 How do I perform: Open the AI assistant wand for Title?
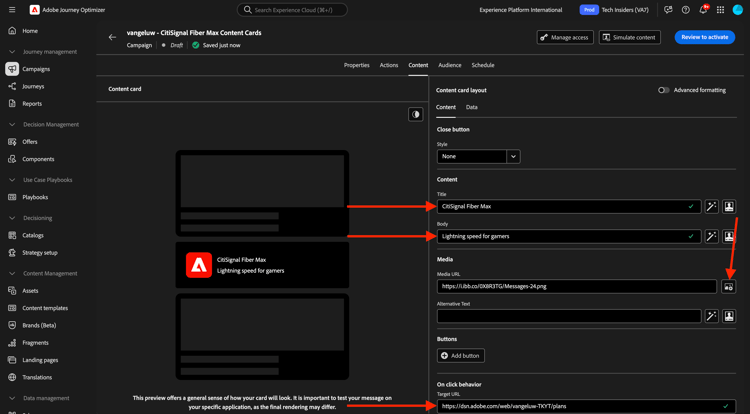pyautogui.click(x=712, y=207)
